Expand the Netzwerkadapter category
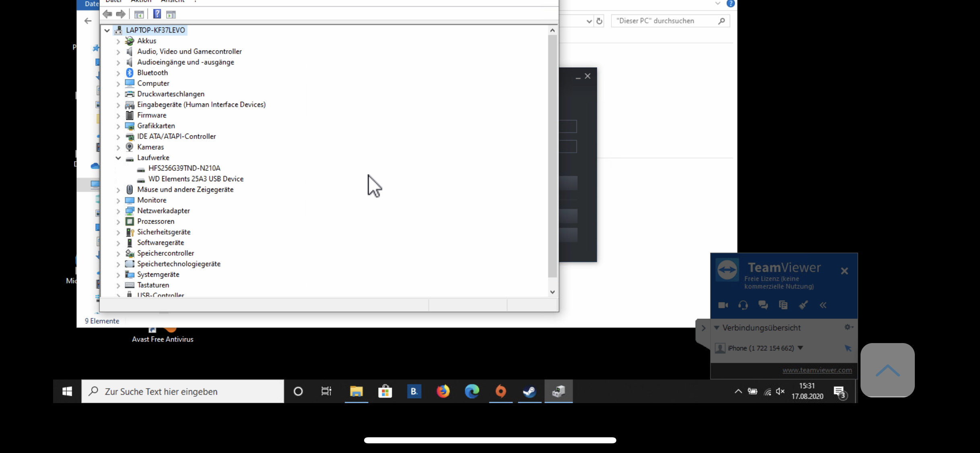Image resolution: width=980 pixels, height=453 pixels. pyautogui.click(x=118, y=211)
